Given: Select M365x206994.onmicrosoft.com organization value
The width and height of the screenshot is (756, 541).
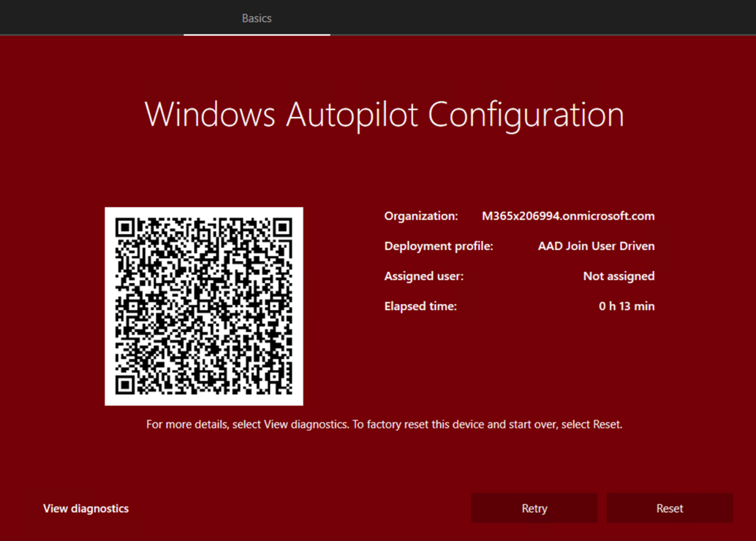Looking at the screenshot, I should tap(568, 216).
